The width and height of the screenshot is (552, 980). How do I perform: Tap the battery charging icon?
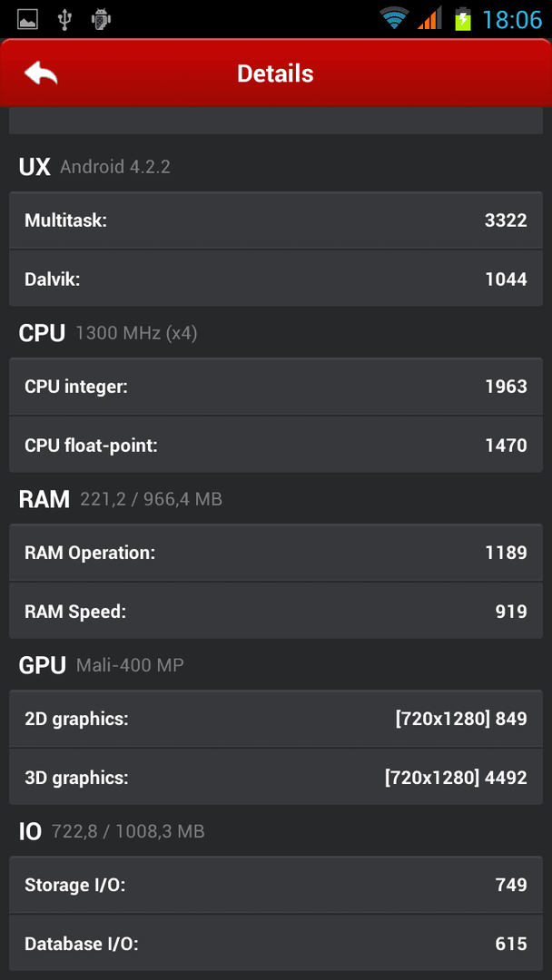[463, 19]
